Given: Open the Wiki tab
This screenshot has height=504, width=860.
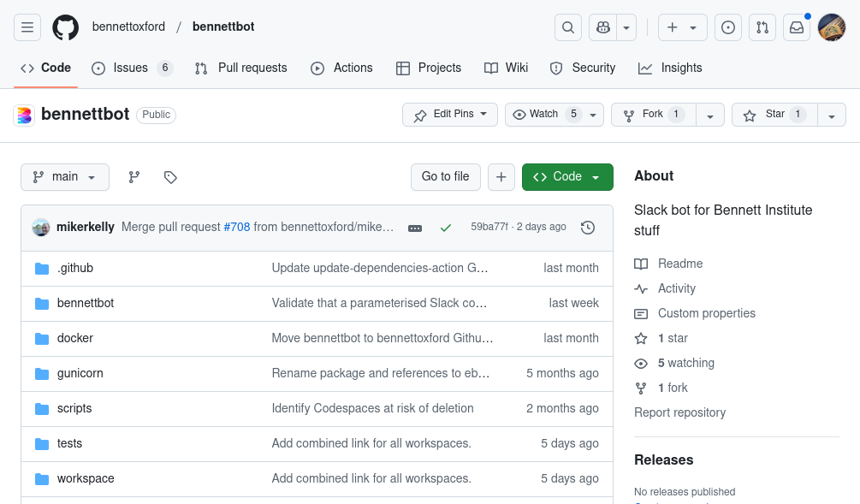Looking at the screenshot, I should click(507, 68).
